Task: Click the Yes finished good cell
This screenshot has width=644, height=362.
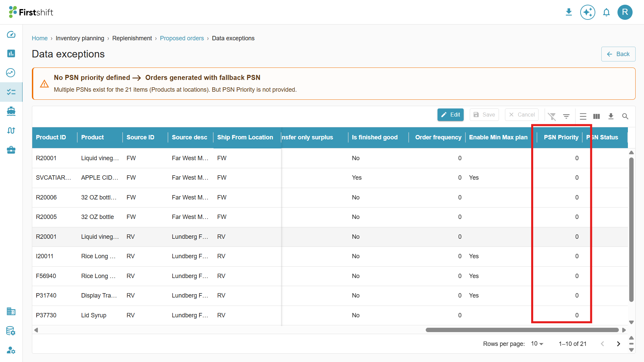Action: click(x=378, y=178)
